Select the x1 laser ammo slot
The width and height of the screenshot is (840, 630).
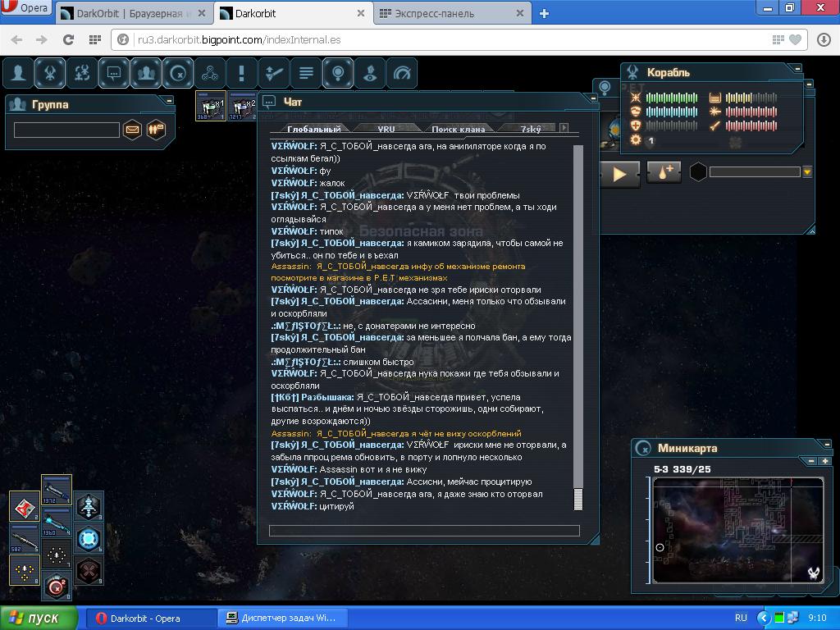click(x=211, y=106)
